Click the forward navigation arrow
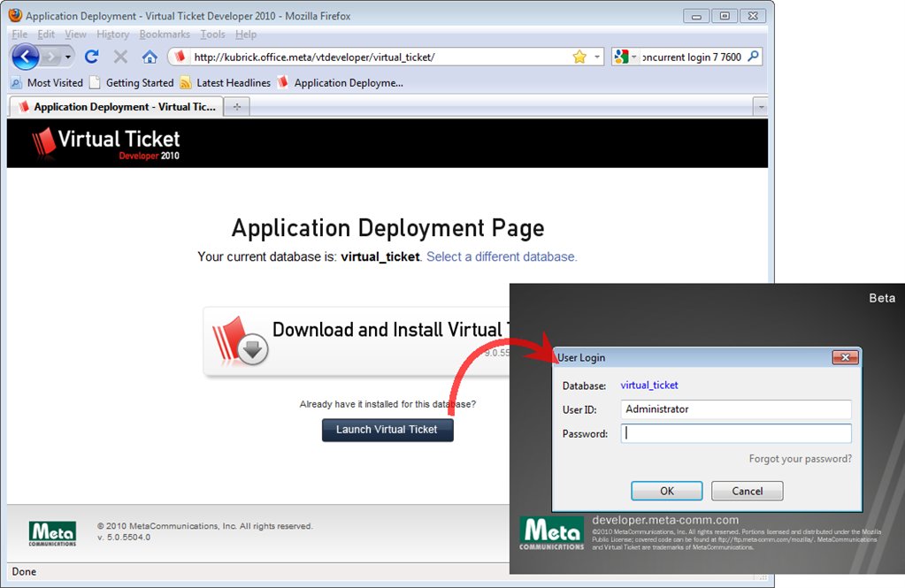Screen dimensions: 905x588 pos(50,57)
